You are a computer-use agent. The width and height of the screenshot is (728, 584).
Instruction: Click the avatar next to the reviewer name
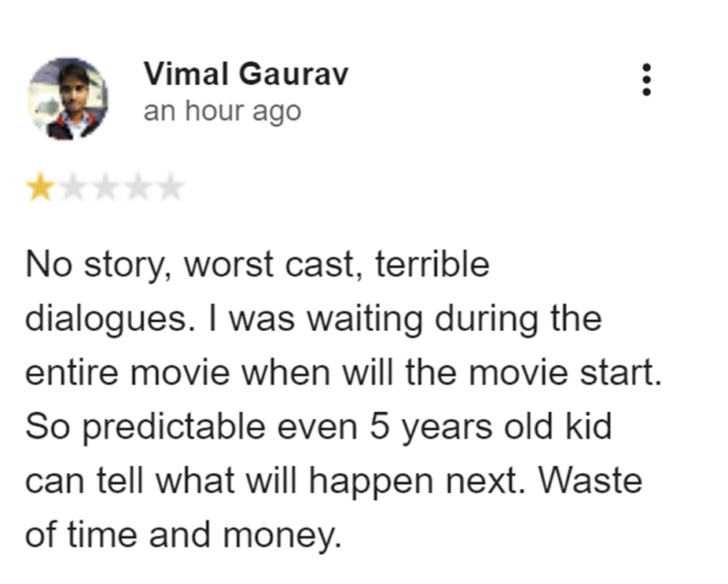(x=69, y=97)
